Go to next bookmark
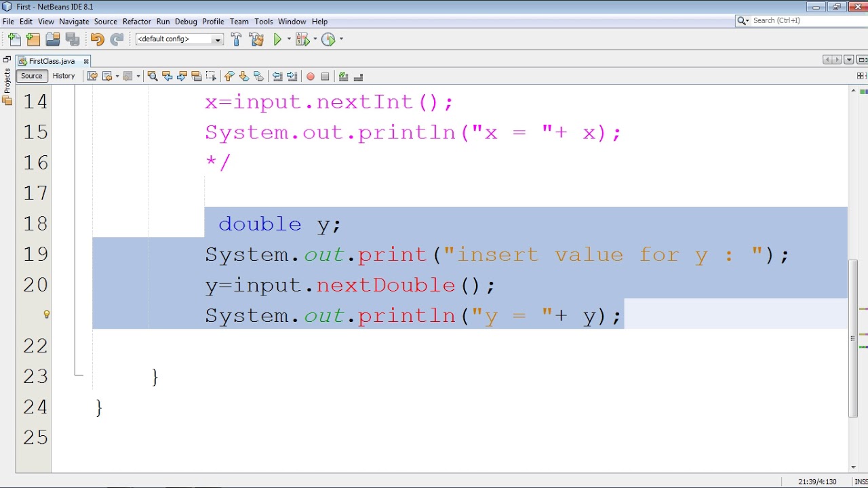 click(x=244, y=77)
